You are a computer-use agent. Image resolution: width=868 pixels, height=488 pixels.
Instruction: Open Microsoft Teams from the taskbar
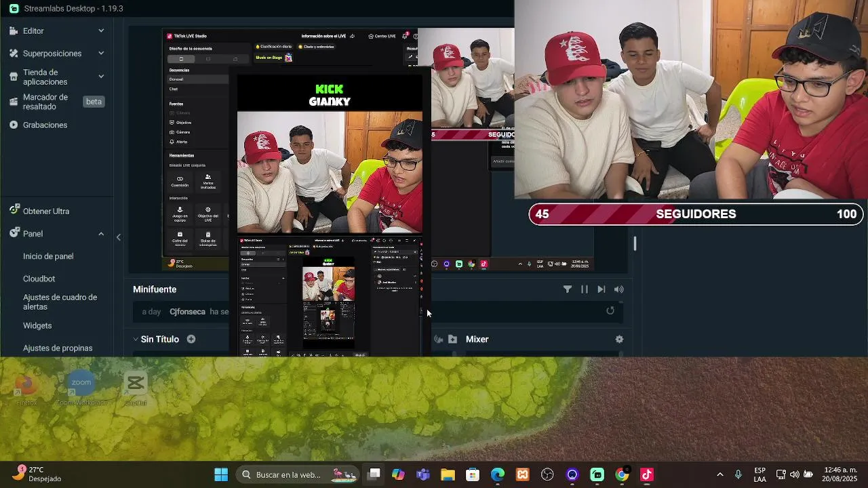click(x=423, y=474)
